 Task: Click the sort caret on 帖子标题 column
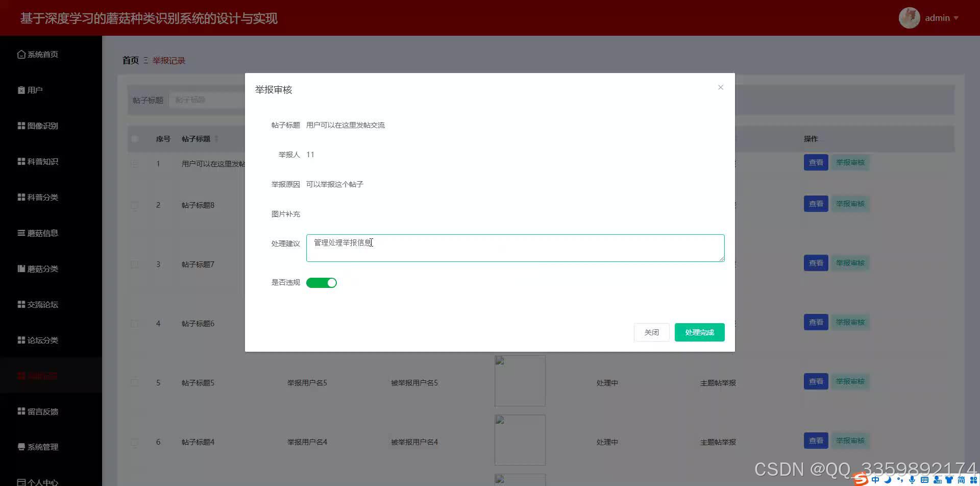pos(216,138)
